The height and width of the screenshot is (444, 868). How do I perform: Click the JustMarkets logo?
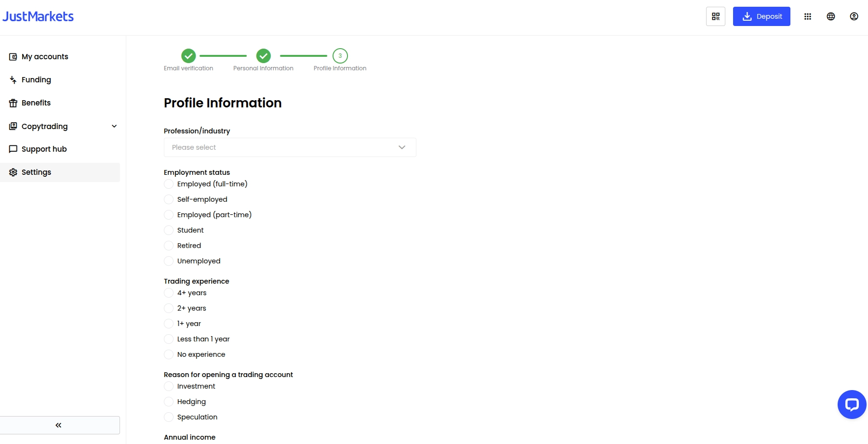point(38,16)
